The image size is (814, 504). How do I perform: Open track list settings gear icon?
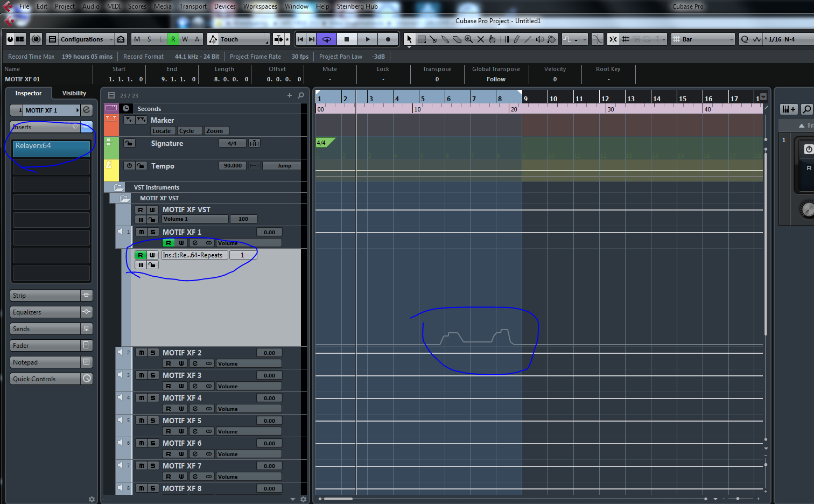303,499
